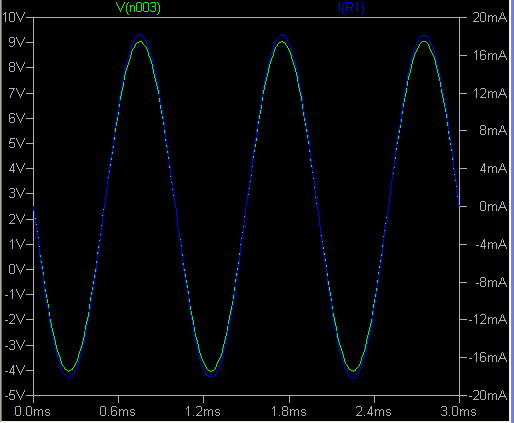Click the 0.0ms time axis label
514x423 pixels.
[32, 411]
